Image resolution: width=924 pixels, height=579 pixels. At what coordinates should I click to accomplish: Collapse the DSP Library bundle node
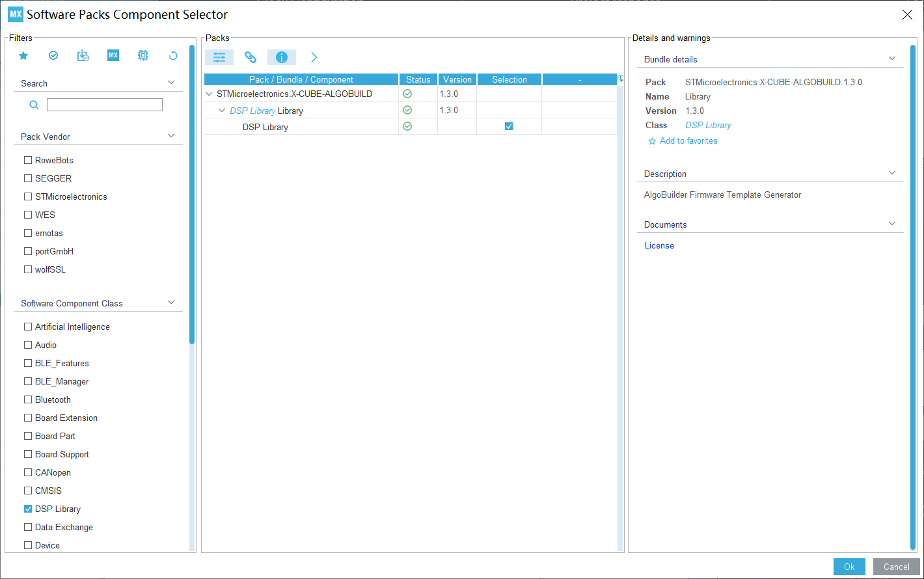[x=222, y=111]
